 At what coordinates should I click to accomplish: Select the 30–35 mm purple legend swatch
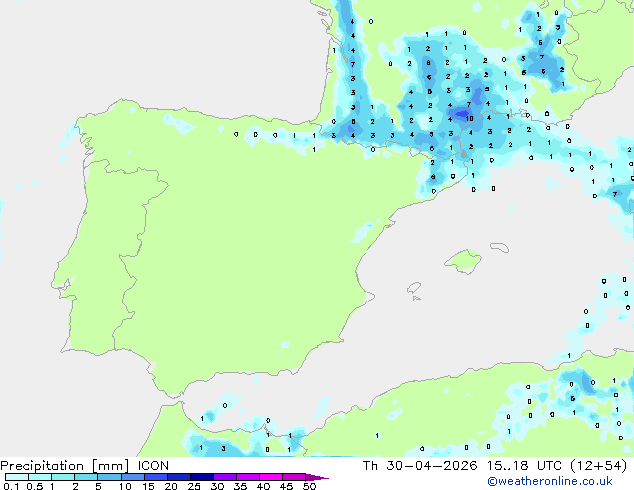click(225, 477)
